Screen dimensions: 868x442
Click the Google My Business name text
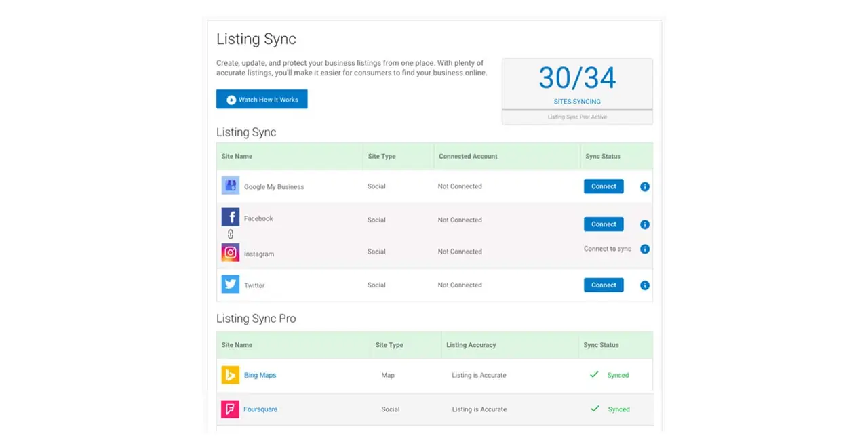tap(274, 187)
